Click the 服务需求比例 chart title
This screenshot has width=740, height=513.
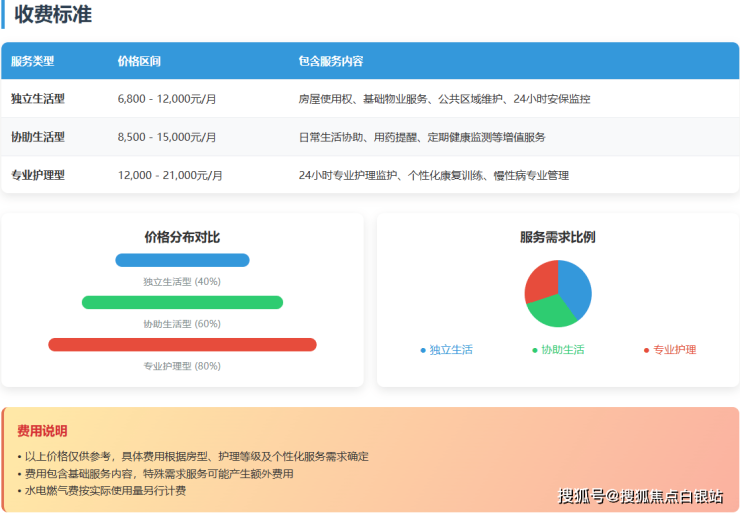tap(558, 237)
